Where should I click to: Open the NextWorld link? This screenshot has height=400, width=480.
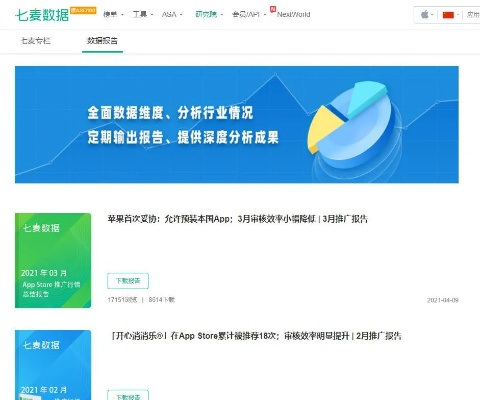(293, 14)
